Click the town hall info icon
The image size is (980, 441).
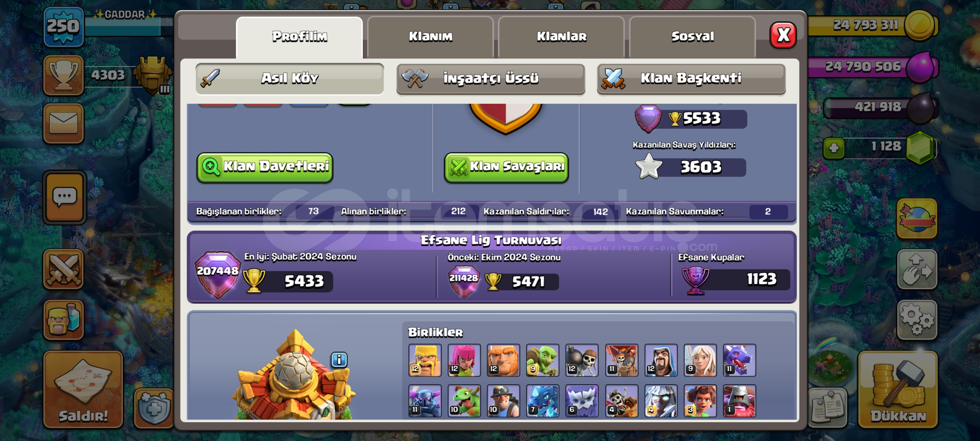(339, 360)
